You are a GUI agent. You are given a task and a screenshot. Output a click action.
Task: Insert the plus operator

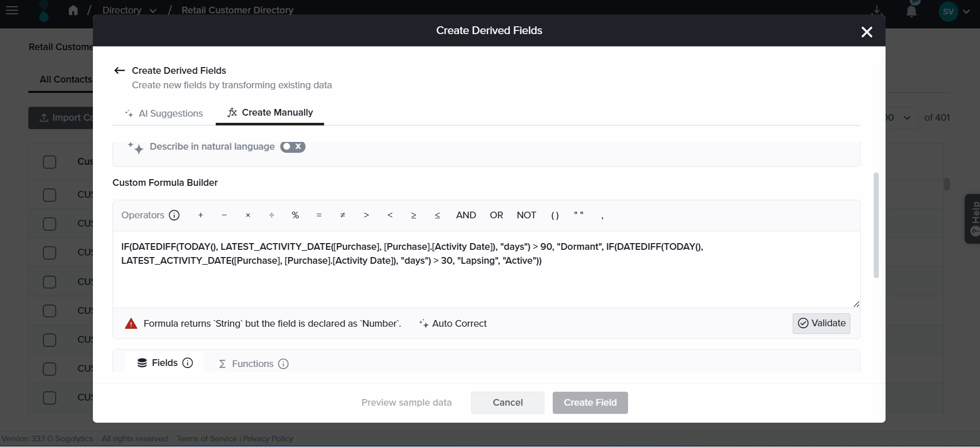201,215
